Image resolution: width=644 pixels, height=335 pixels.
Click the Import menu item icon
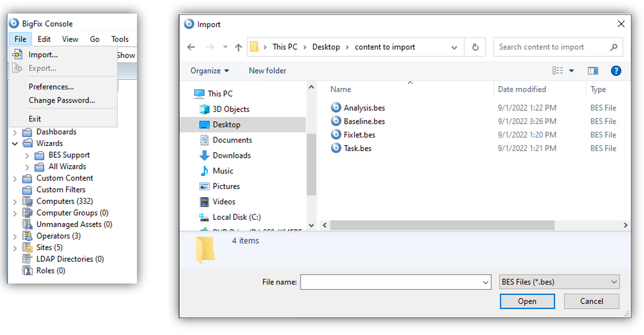tap(17, 54)
